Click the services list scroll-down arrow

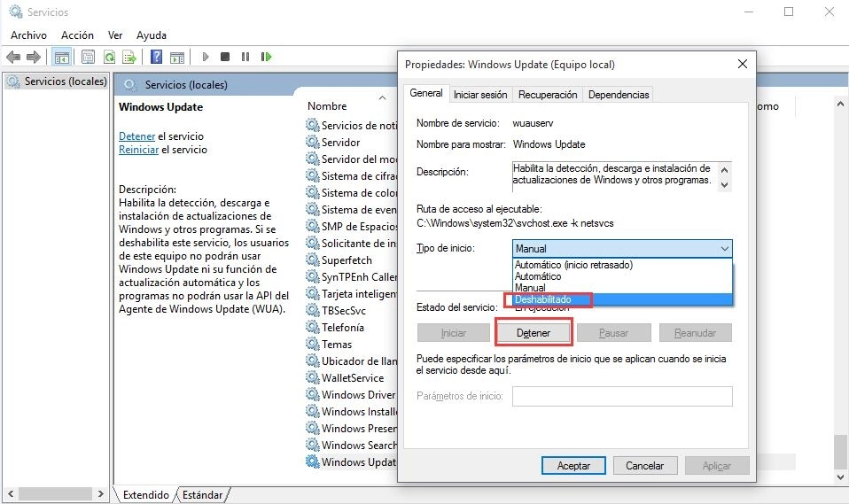click(x=840, y=477)
